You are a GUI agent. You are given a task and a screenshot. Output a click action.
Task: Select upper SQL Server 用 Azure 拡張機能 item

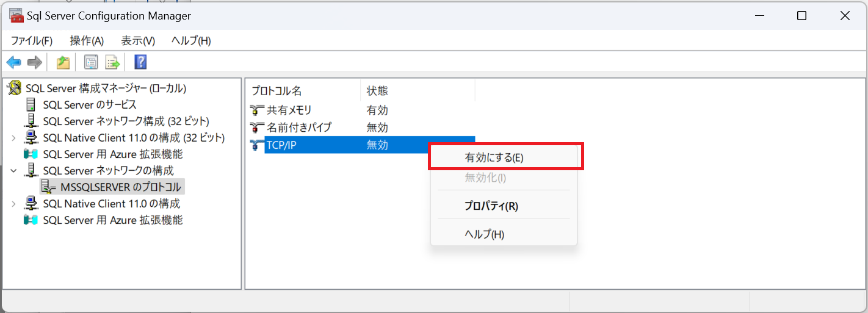(x=112, y=154)
